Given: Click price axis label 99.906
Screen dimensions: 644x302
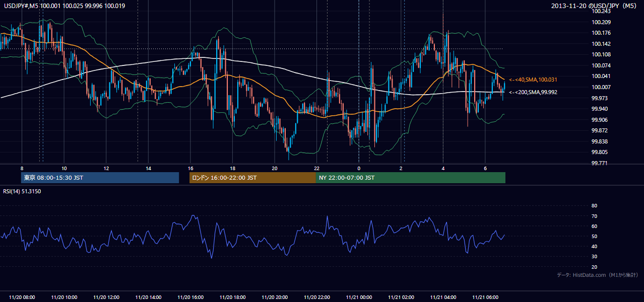Looking at the screenshot, I should point(600,120).
